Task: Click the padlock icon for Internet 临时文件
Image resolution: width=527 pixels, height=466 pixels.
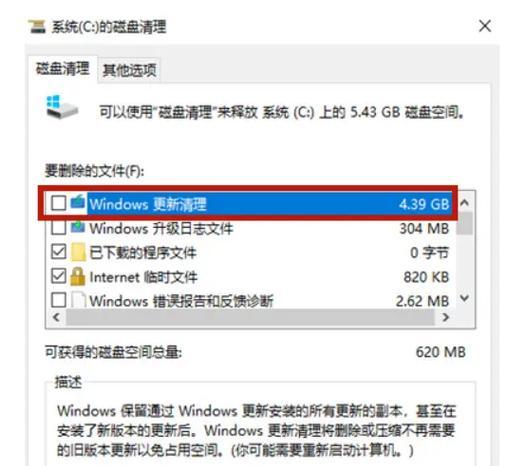Action: click(78, 277)
